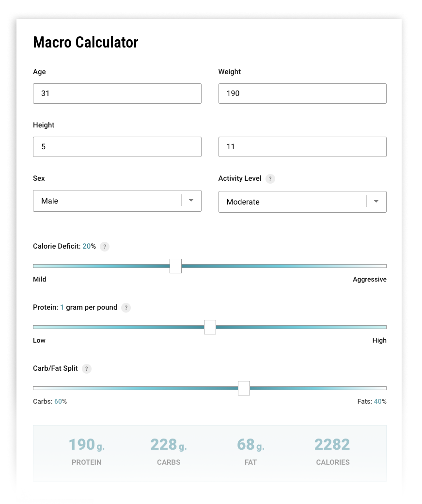Click the 228 g. Carbs result
422x504 pixels.
pyautogui.click(x=168, y=444)
